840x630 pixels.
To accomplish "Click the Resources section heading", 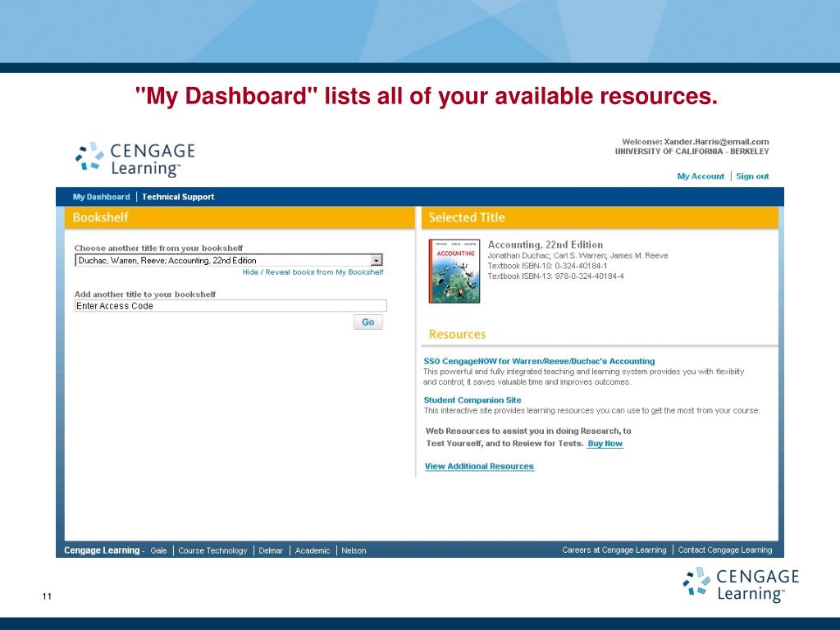I will point(457,335).
